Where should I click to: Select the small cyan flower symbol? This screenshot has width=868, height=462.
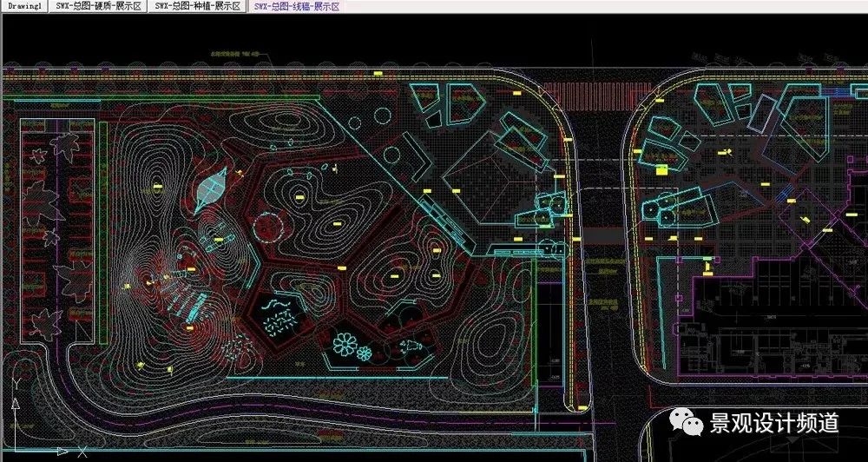[365, 353]
